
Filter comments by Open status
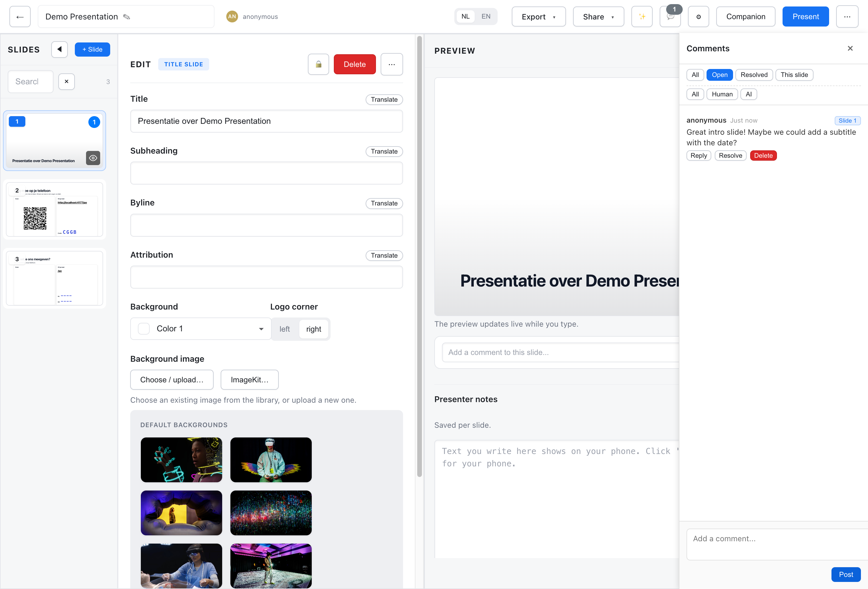(x=719, y=75)
